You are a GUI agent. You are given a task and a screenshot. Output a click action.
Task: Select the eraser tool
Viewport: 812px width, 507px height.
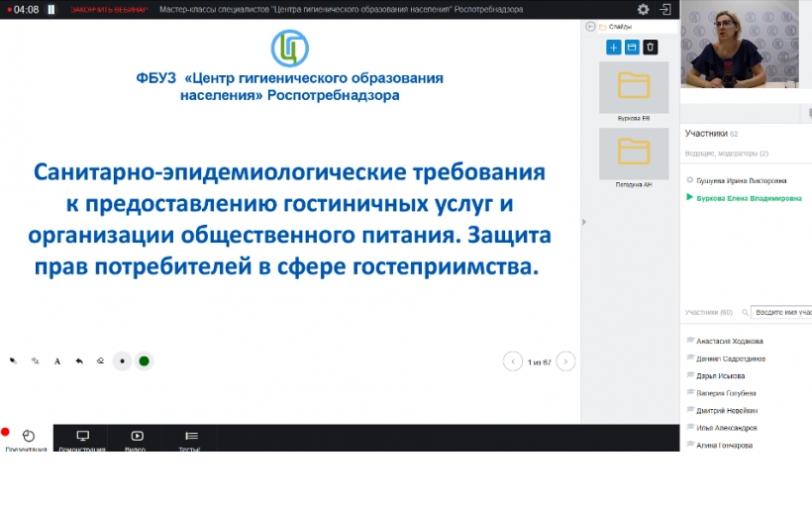[x=100, y=361]
